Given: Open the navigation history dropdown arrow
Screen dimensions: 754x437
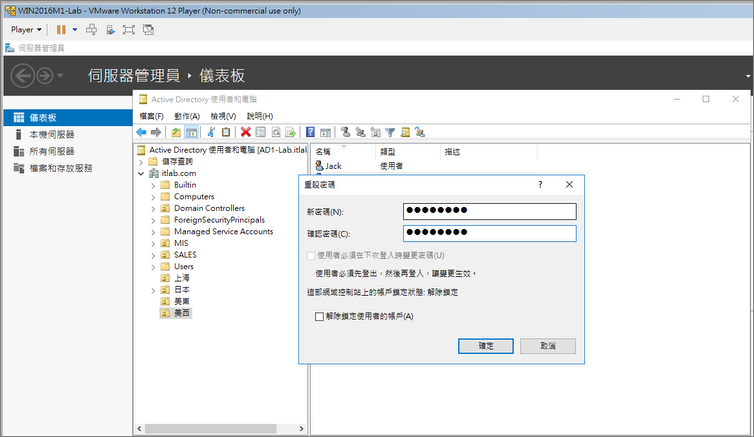Looking at the screenshot, I should [60, 75].
